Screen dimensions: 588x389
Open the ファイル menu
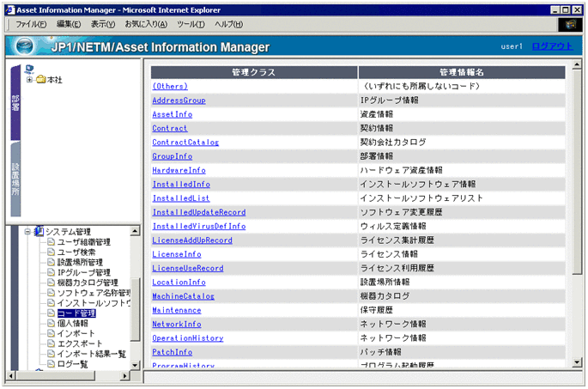pos(31,24)
